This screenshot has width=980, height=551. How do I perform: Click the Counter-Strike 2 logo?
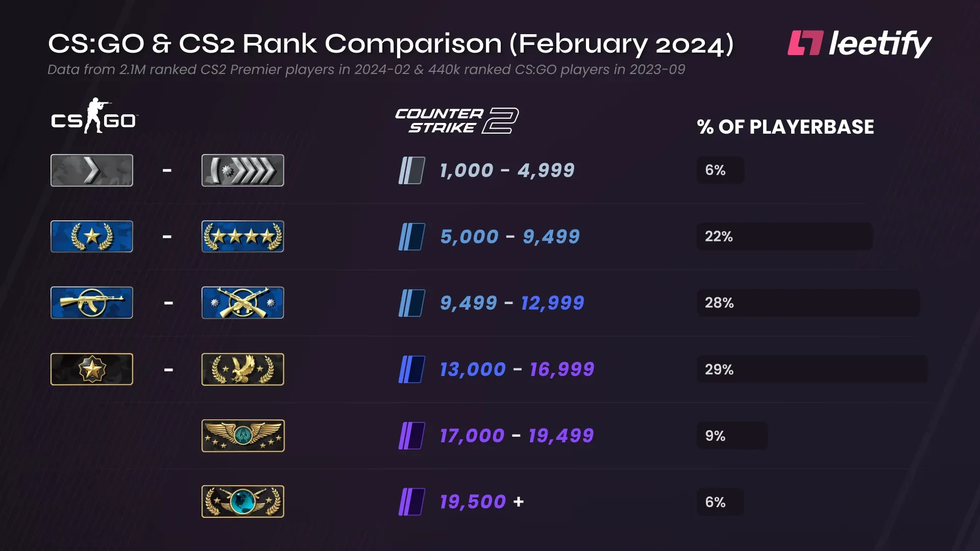(x=457, y=120)
